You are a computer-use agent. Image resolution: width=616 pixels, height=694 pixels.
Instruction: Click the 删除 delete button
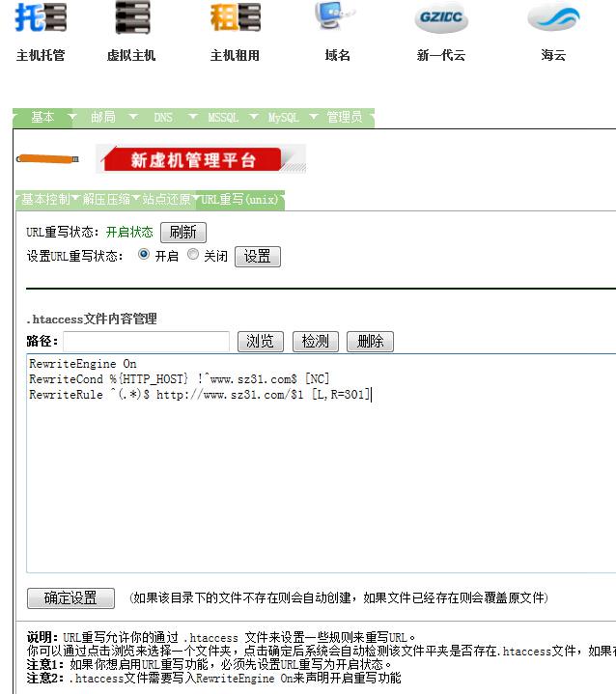(370, 342)
